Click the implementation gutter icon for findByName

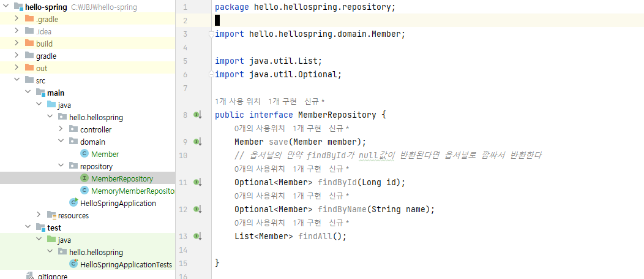coord(198,210)
